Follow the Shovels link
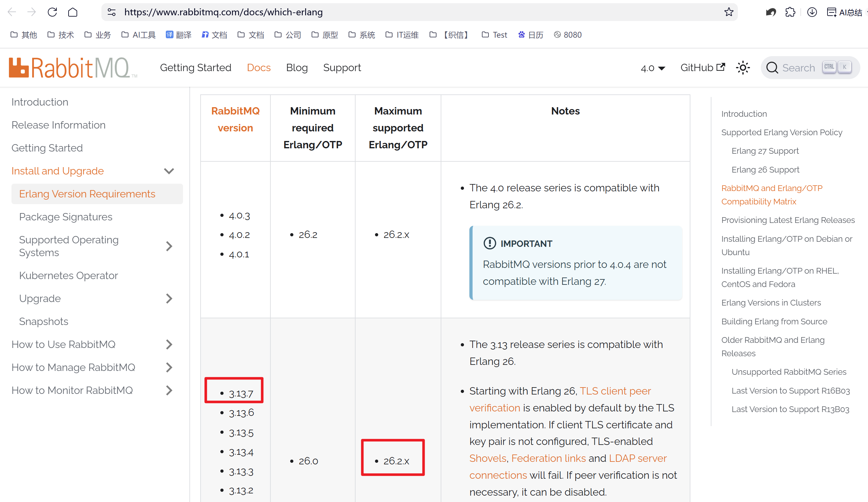This screenshot has width=868, height=502. (488, 458)
